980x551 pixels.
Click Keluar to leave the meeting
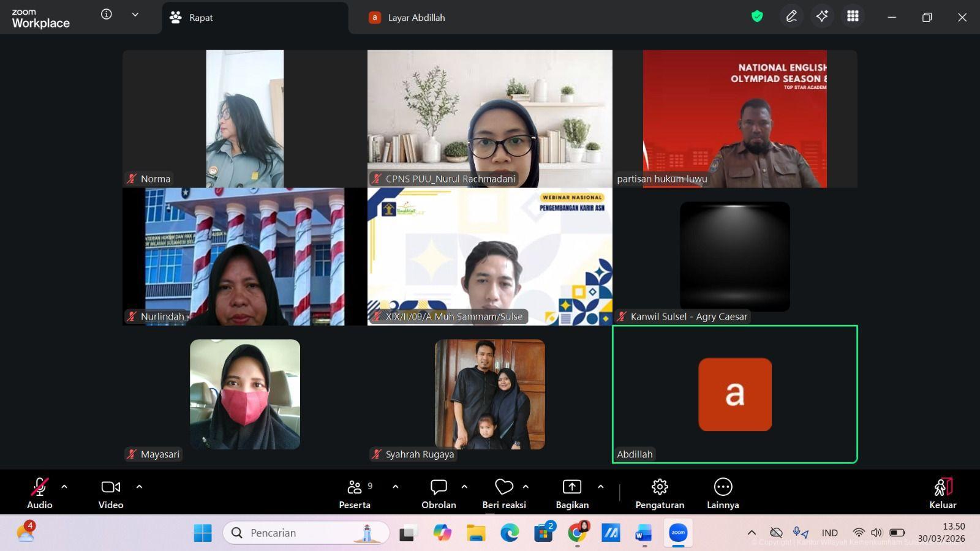point(943,493)
